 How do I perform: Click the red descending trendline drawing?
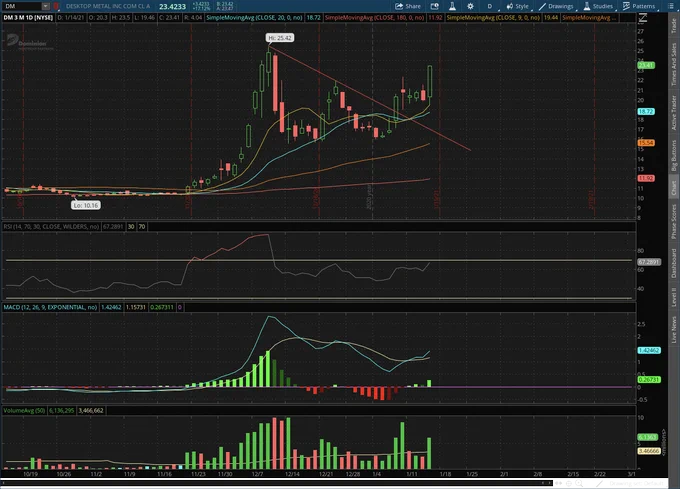pos(369,99)
